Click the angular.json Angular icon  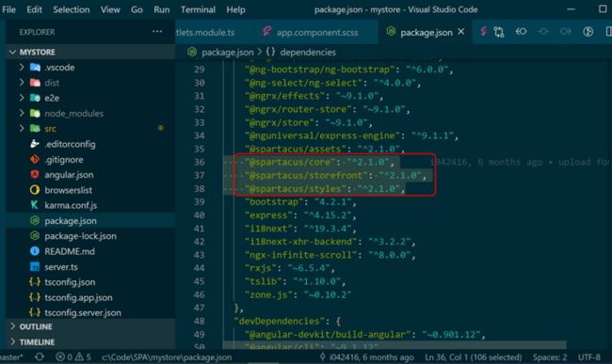(35, 174)
